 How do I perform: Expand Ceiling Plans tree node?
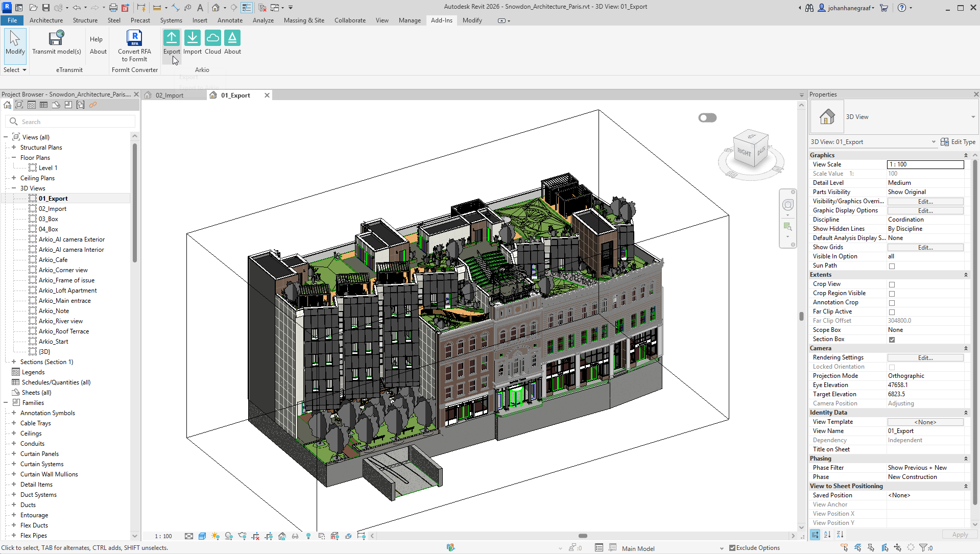[14, 178]
